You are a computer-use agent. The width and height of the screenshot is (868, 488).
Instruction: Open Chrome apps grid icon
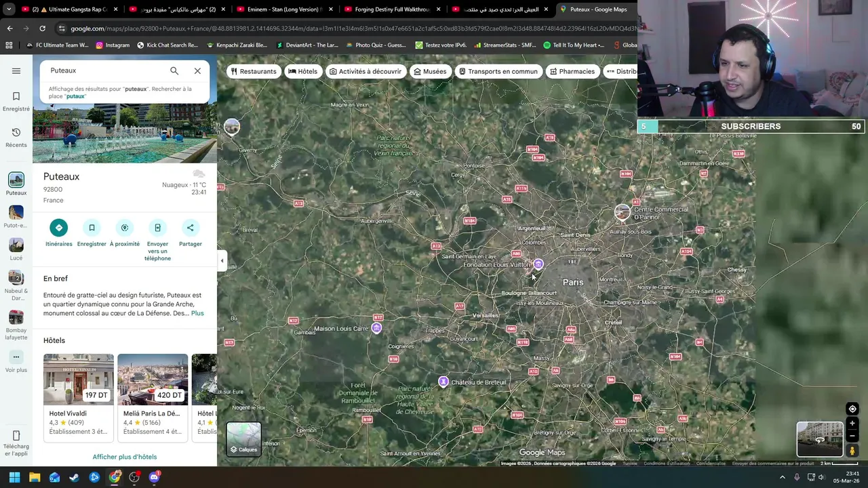pyautogui.click(x=9, y=45)
